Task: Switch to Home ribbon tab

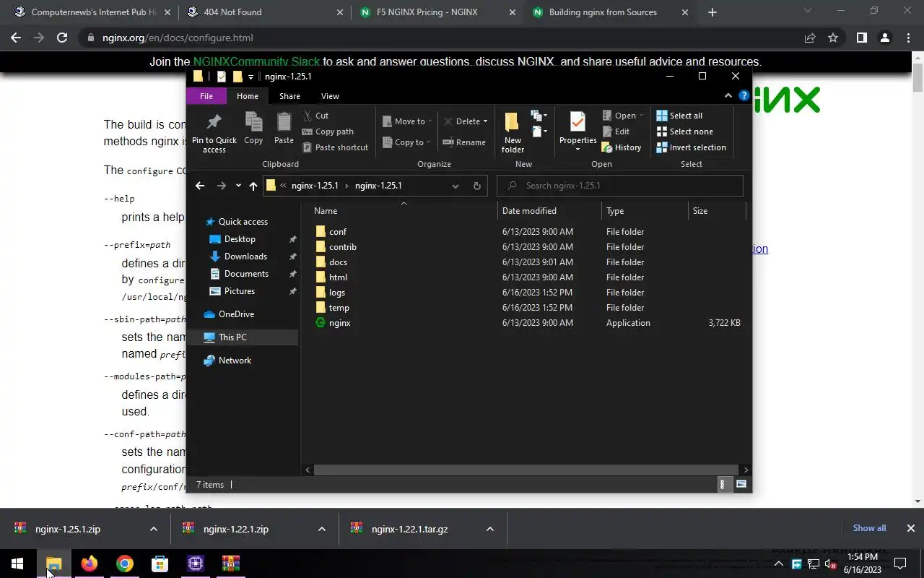Action: pyautogui.click(x=247, y=96)
